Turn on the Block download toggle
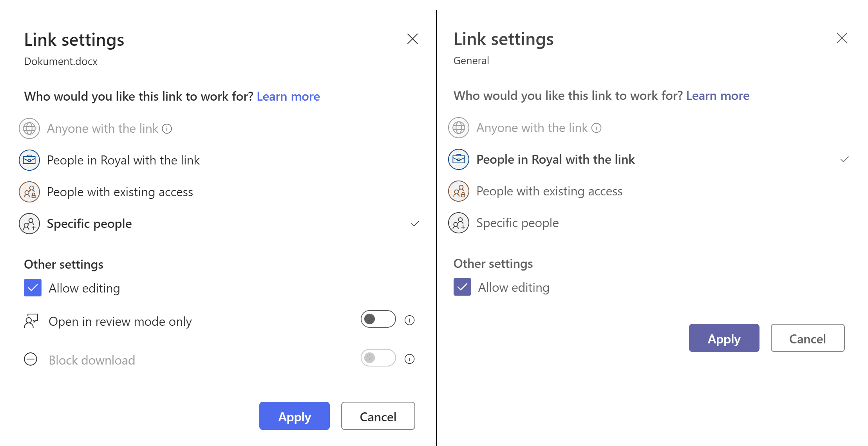Viewport: 868px width, 446px height. click(377, 358)
